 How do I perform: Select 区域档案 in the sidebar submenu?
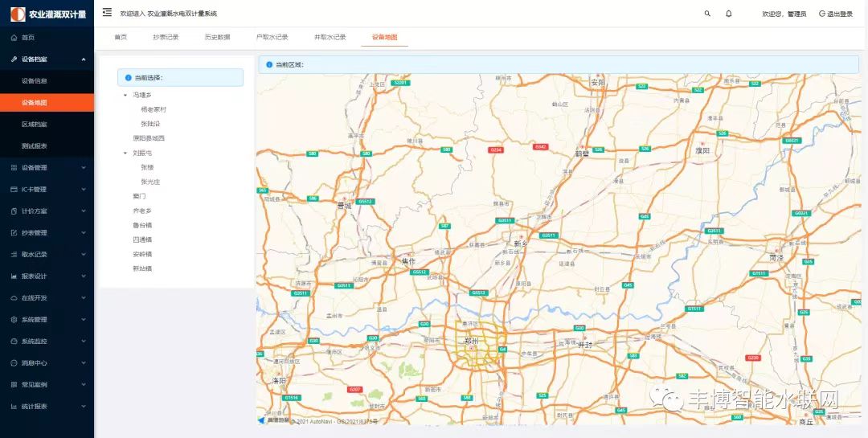(34, 125)
